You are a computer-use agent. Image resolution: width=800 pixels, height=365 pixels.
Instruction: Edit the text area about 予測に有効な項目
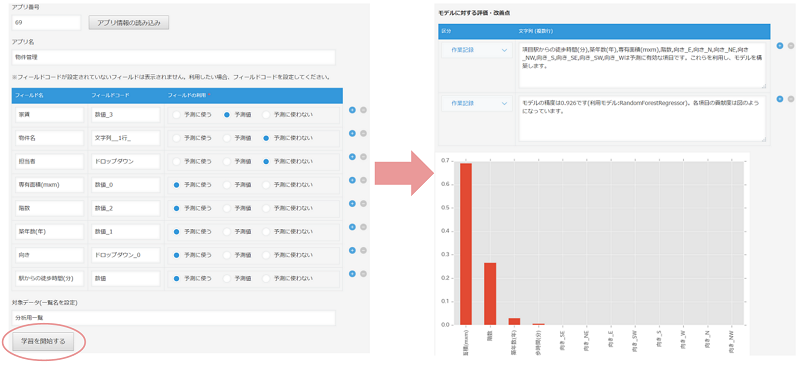[642, 65]
